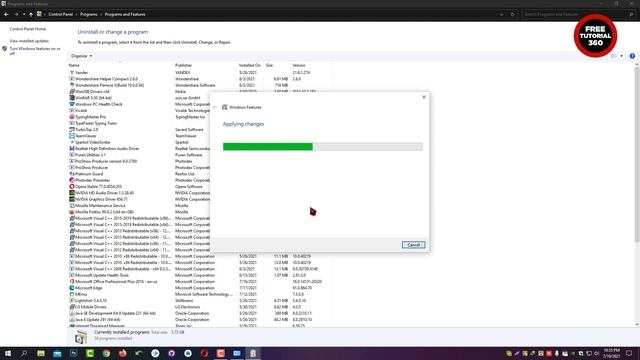
Task: Expand the address bar history dropdown
Action: [502, 14]
